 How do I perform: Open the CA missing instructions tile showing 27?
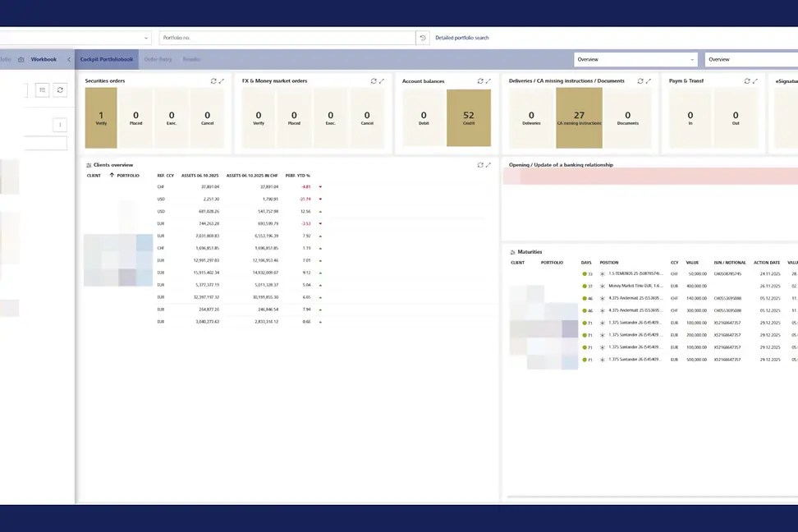click(579, 118)
